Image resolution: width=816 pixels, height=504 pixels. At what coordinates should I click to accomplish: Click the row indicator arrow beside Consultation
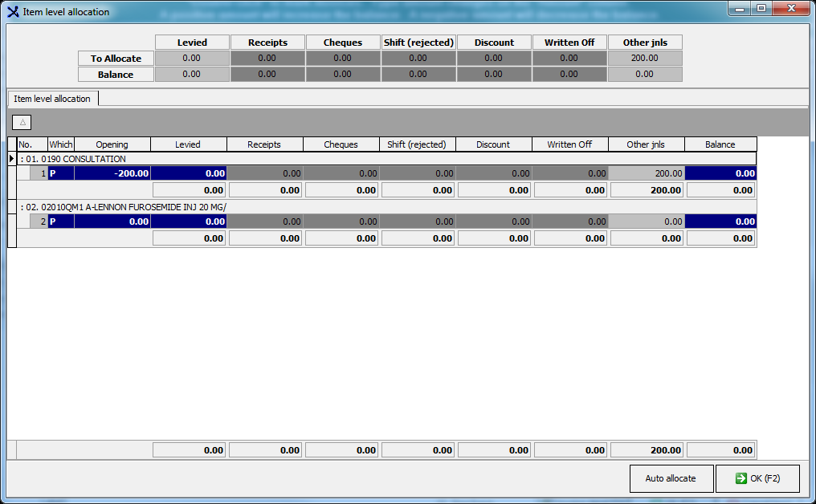[x=11, y=159]
